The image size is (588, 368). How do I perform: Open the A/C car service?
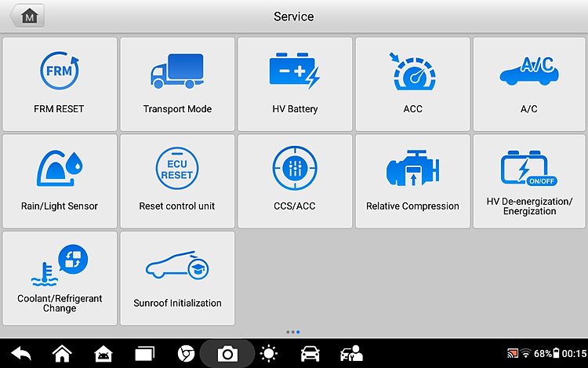click(x=529, y=84)
